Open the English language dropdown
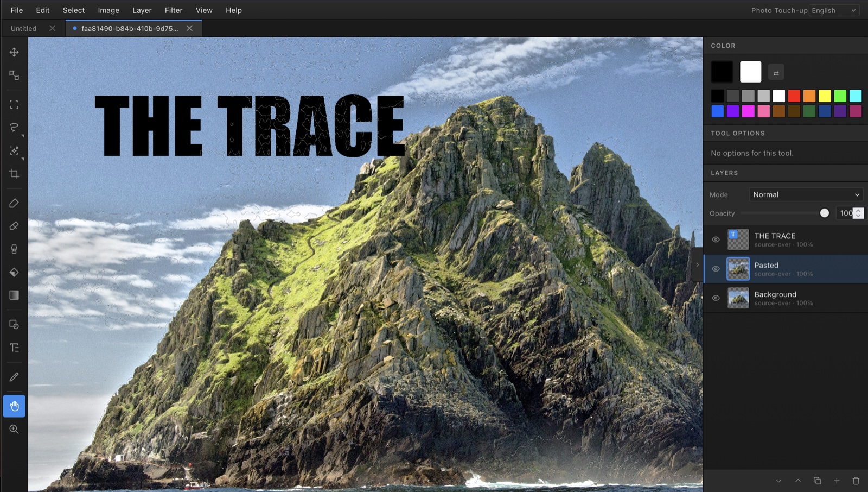The image size is (868, 492). (x=834, y=10)
